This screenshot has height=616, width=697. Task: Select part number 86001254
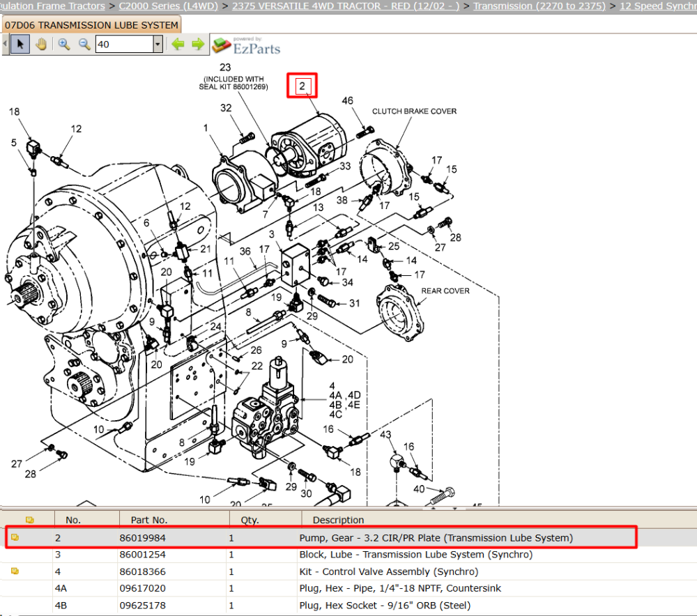pyautogui.click(x=142, y=555)
